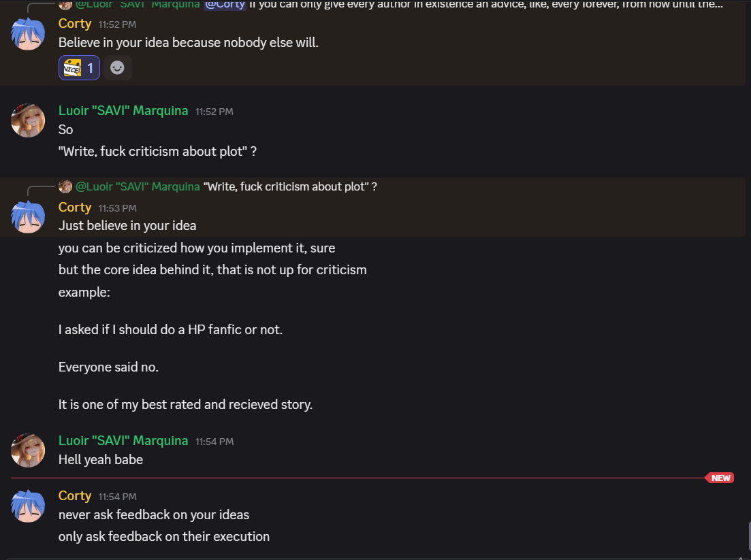Click Corty's avatar beside "Just believe in your idea"
The height and width of the screenshot is (560, 751).
[x=28, y=217]
